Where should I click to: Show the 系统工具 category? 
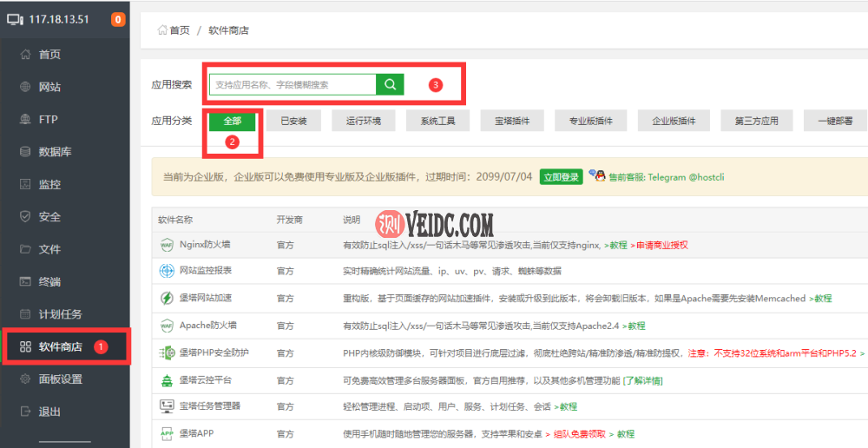(437, 121)
